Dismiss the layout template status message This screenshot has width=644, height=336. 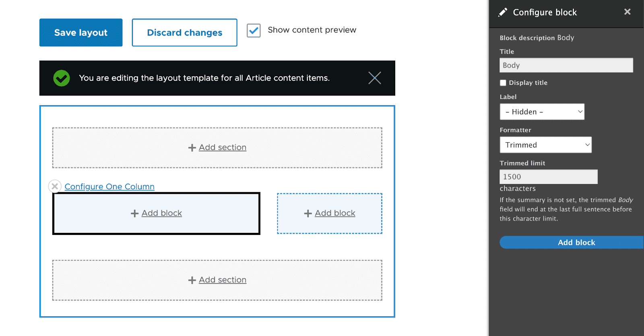tap(374, 78)
